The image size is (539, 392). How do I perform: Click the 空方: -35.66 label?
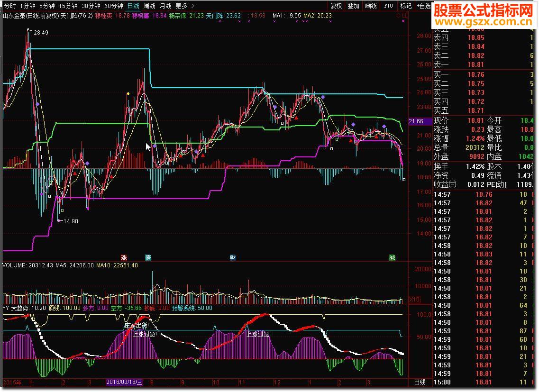[x=126, y=308]
